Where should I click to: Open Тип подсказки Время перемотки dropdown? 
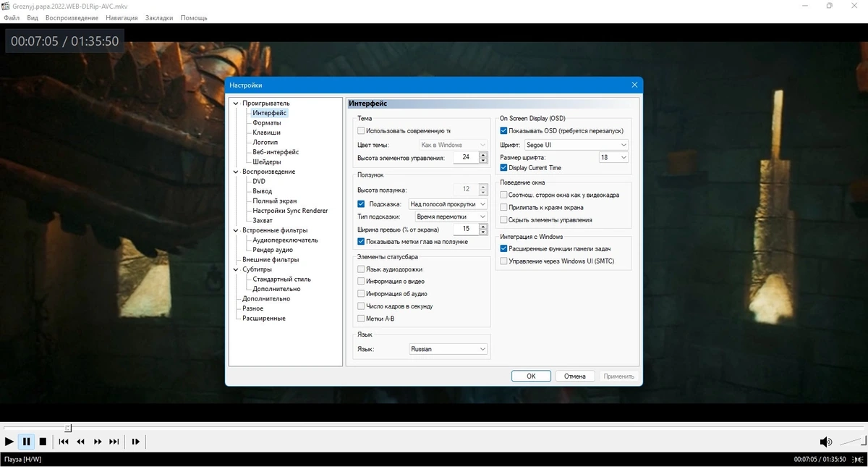[451, 216]
